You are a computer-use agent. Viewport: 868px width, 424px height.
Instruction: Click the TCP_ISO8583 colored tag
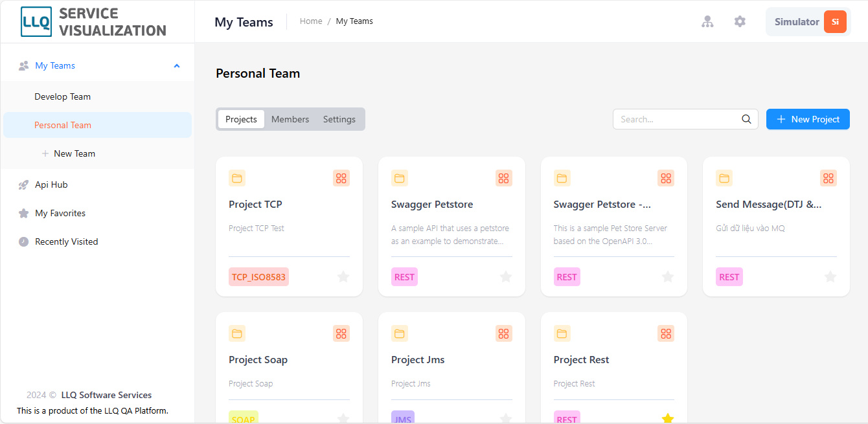[x=258, y=277]
